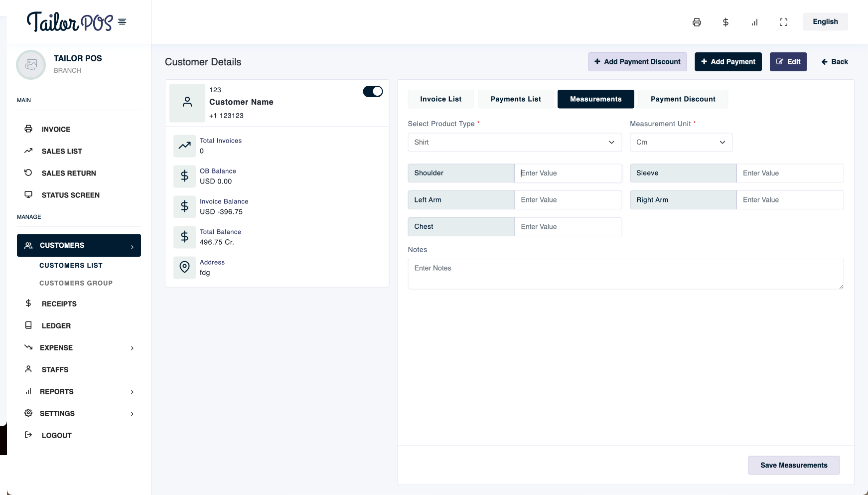This screenshot has width=868, height=495.
Task: Collapse sidebar using hamburger menu icon
Action: pos(122,22)
